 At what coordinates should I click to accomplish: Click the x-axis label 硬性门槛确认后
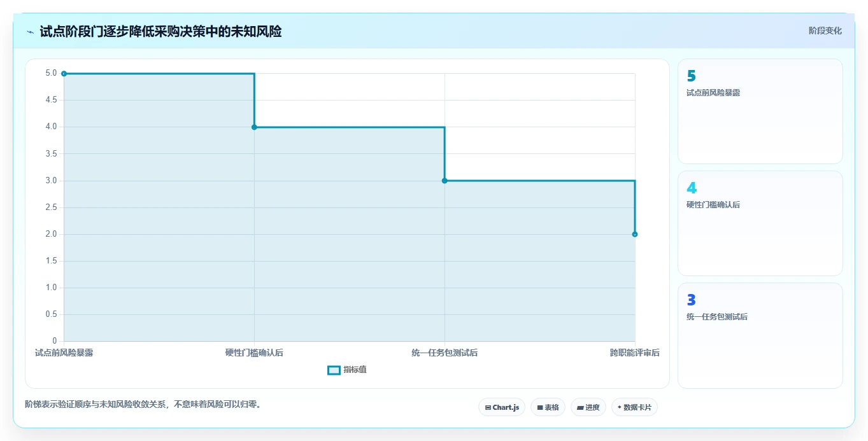[x=254, y=353]
